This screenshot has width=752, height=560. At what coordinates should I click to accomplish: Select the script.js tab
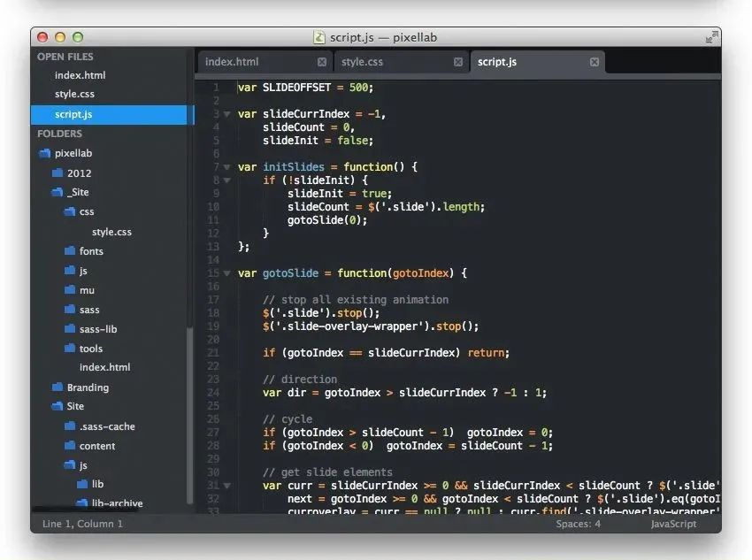pos(537,62)
